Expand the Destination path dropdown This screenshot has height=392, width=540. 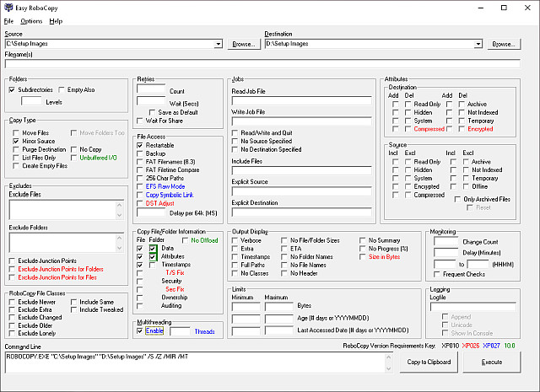coord(478,44)
